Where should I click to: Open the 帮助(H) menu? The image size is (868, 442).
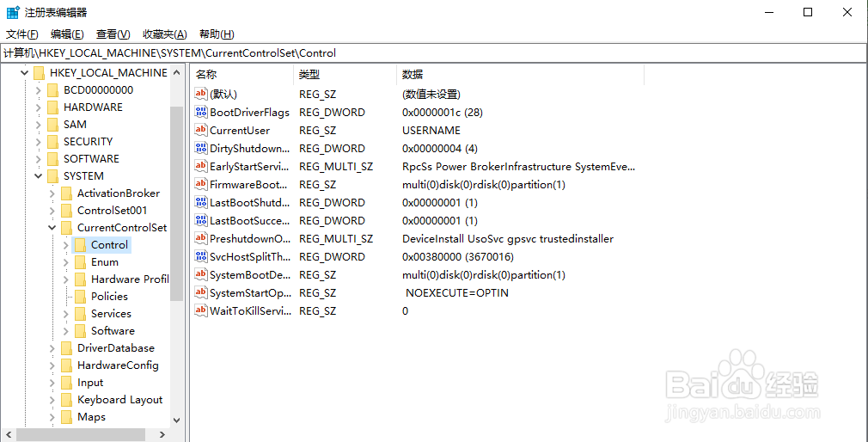click(x=217, y=34)
